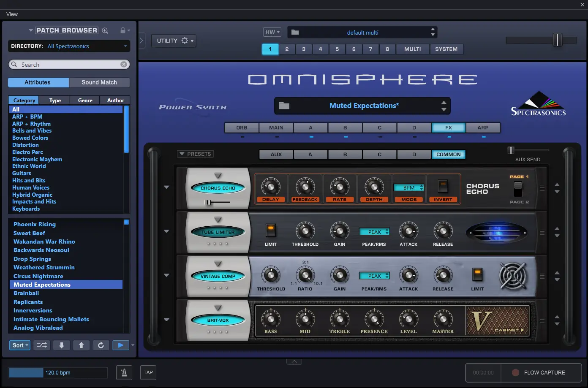Open the MULTI page
The width and height of the screenshot is (588, 388).
(413, 49)
